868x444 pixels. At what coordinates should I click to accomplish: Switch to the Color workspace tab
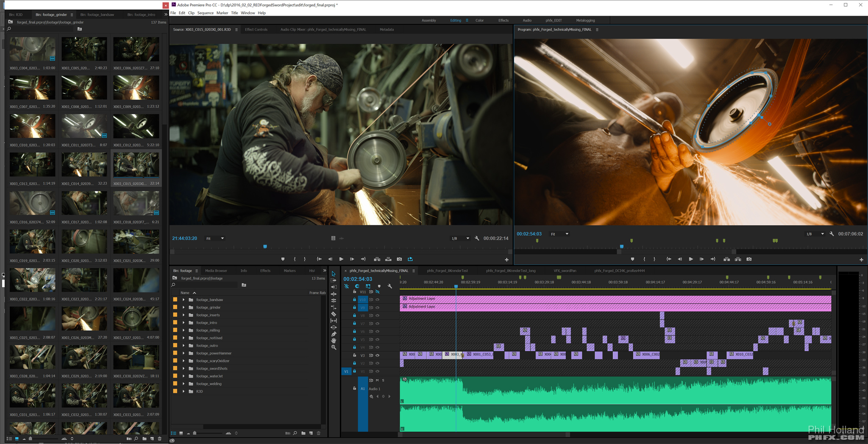(x=479, y=20)
